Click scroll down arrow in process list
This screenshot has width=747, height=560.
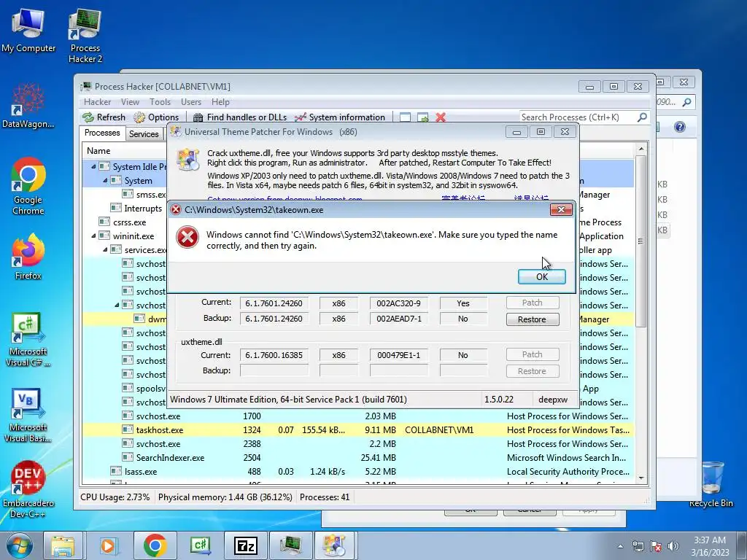tap(640, 478)
